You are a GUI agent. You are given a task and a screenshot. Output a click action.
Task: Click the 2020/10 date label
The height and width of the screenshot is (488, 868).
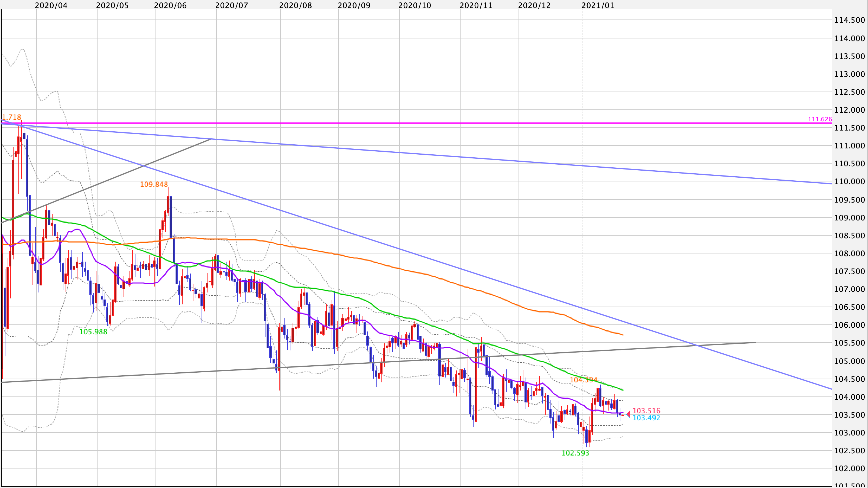tap(414, 5)
